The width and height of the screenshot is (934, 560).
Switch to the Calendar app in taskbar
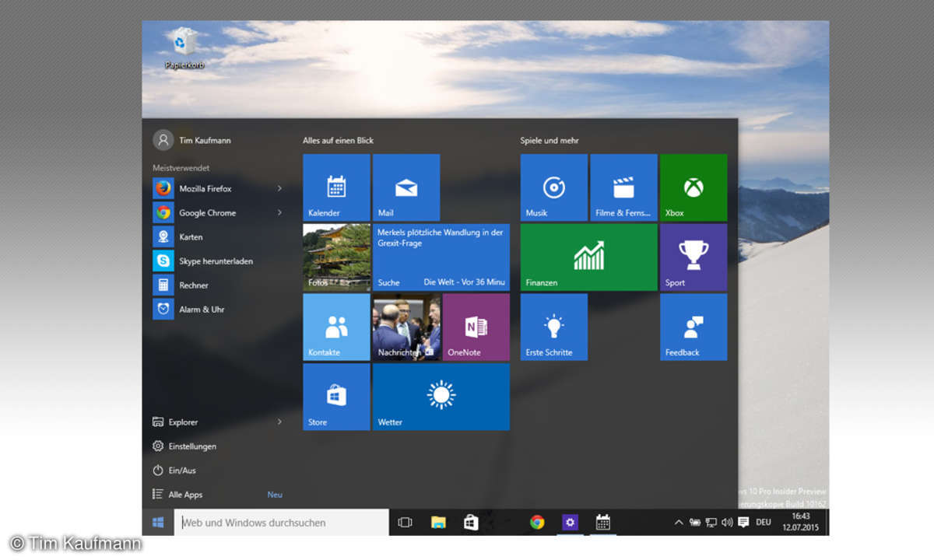tap(602, 523)
